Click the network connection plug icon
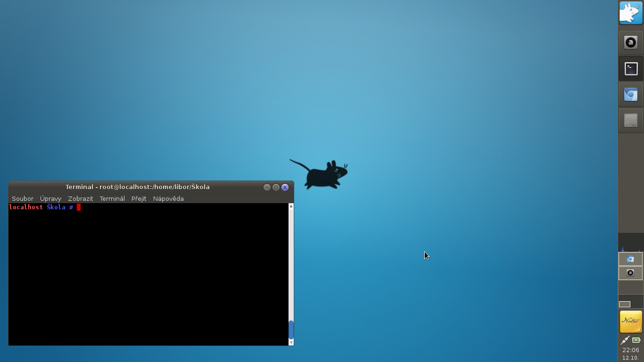The width and height of the screenshot is (644, 362). [x=625, y=340]
